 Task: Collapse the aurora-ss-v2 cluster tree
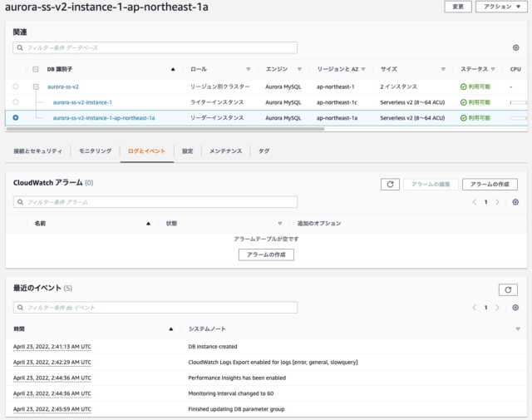[x=36, y=87]
